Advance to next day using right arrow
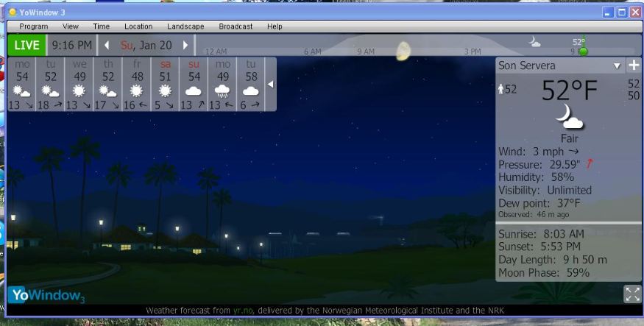Image resolution: width=644 pixels, height=326 pixels. tap(185, 46)
